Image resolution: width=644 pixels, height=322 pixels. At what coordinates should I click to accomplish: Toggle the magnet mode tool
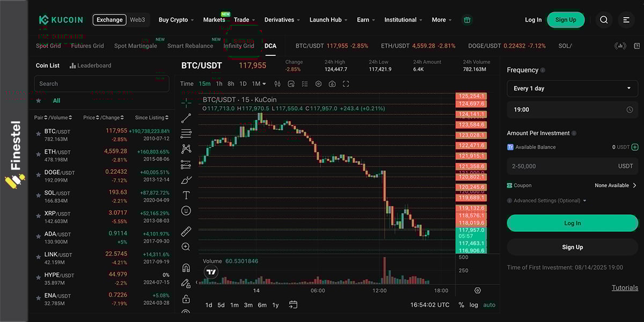point(186,267)
